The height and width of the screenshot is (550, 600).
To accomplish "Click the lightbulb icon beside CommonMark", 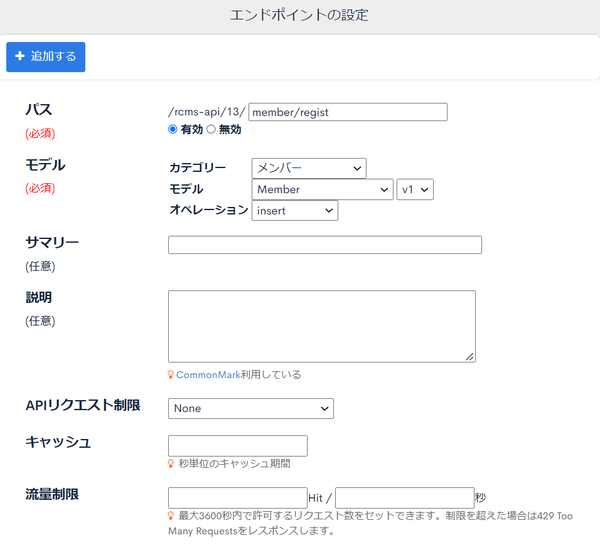I will point(171,375).
